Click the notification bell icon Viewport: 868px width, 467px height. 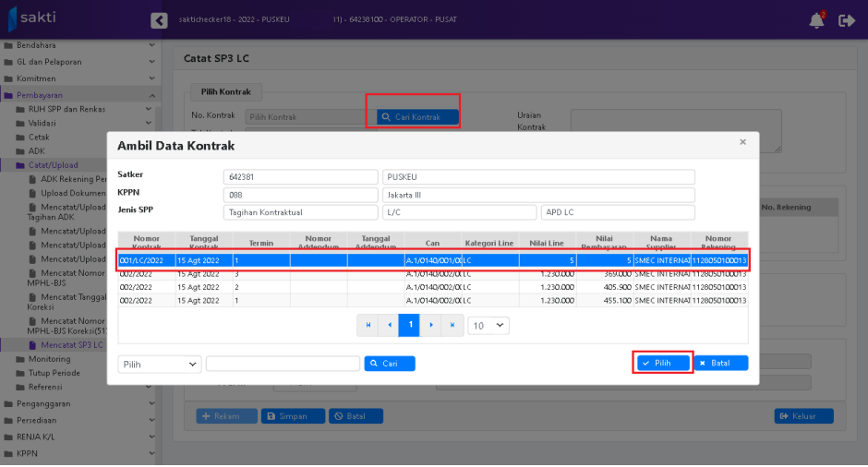(816, 20)
